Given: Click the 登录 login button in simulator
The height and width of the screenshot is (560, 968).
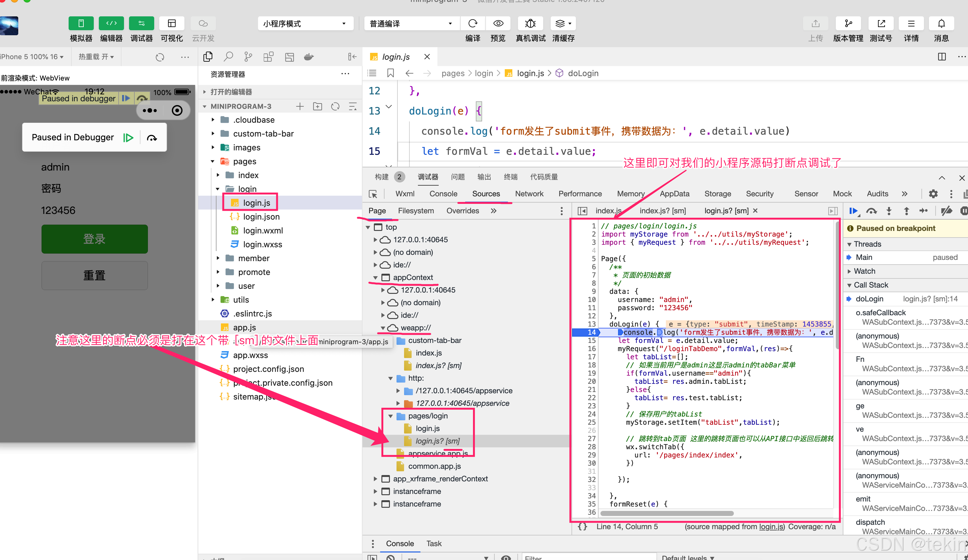Looking at the screenshot, I should (94, 239).
